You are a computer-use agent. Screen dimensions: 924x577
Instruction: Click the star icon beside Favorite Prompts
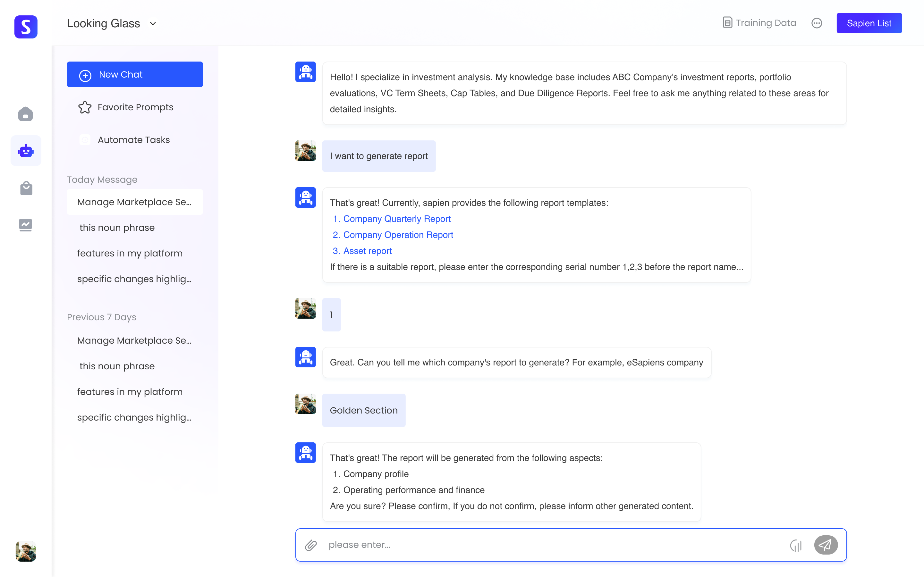click(x=85, y=107)
